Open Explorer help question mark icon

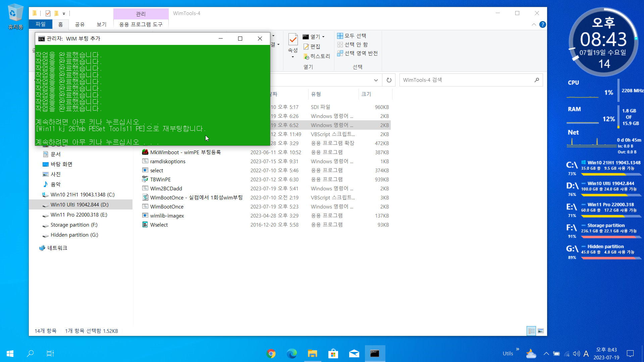(x=543, y=24)
